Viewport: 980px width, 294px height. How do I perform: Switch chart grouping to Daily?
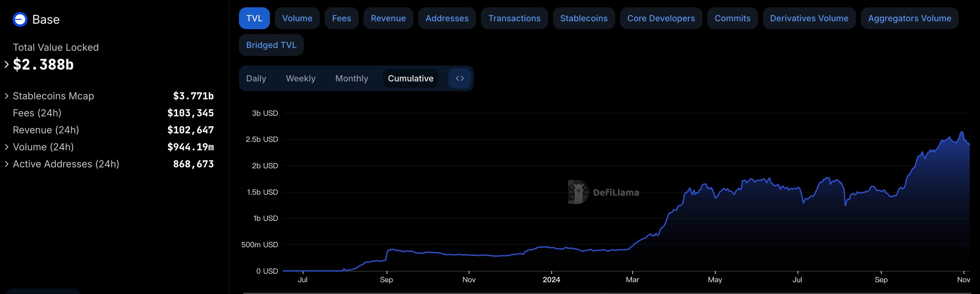(x=256, y=78)
